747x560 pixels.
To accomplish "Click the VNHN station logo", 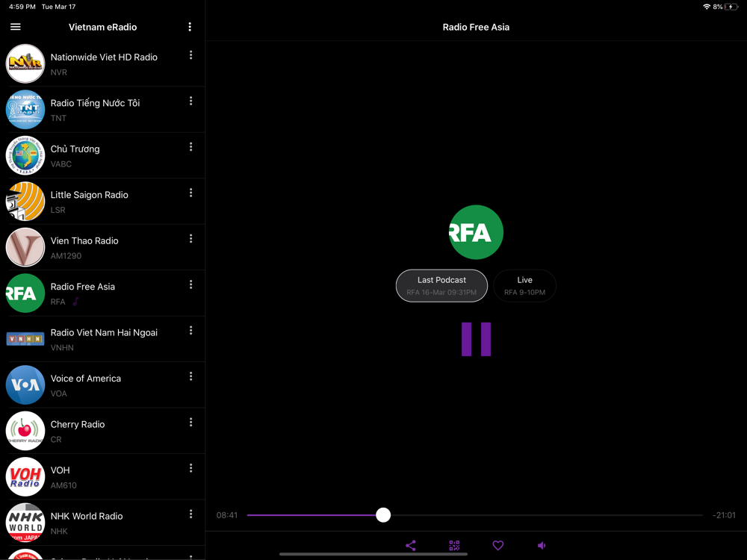I will pos(25,339).
